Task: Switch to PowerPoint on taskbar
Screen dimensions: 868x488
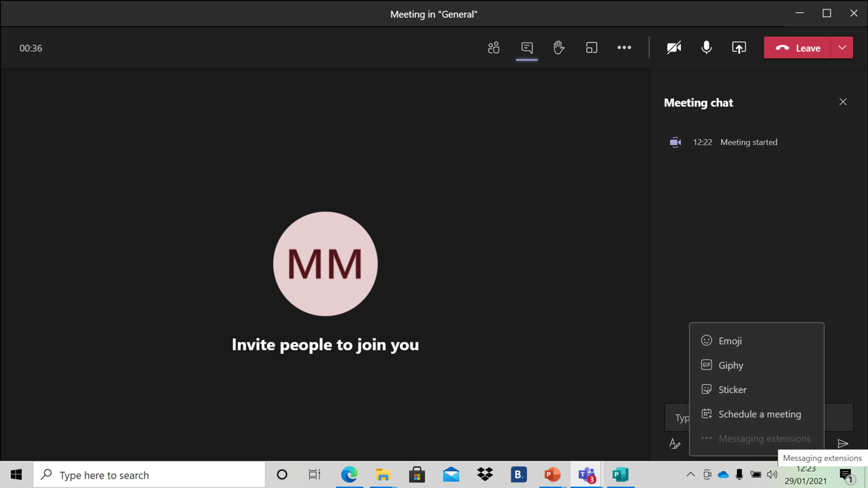Action: click(x=553, y=474)
